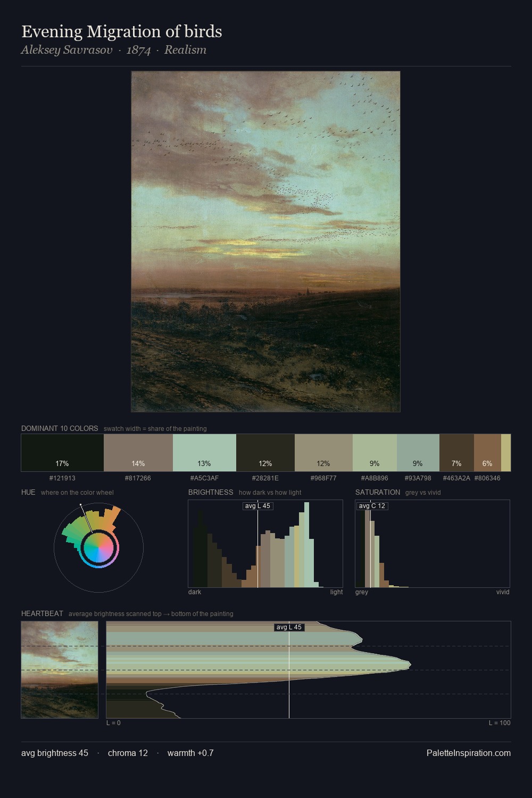Click the "L = 0" axis label
Viewport: 532px width, 798px height.
pos(113,723)
